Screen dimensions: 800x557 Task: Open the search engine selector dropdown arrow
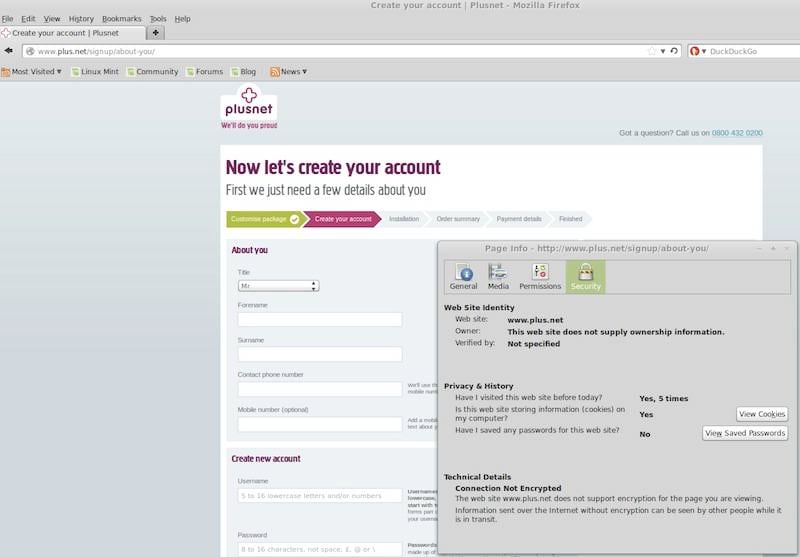pos(704,52)
